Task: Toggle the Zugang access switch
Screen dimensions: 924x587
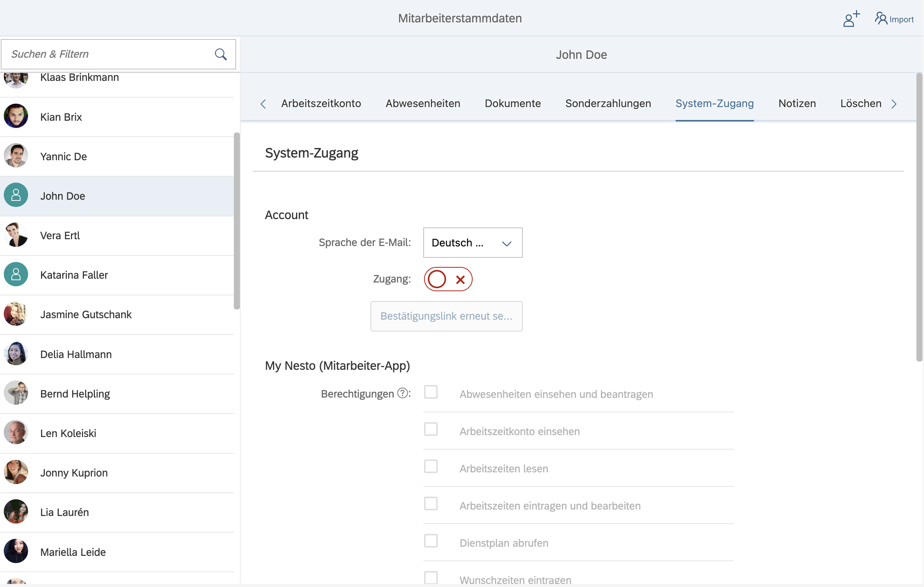Action: pyautogui.click(x=448, y=279)
